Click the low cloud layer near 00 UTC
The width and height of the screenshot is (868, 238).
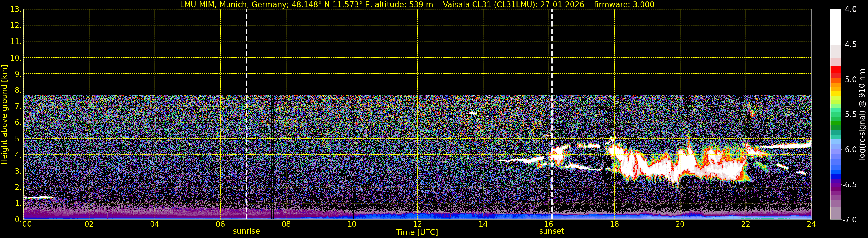(39, 198)
